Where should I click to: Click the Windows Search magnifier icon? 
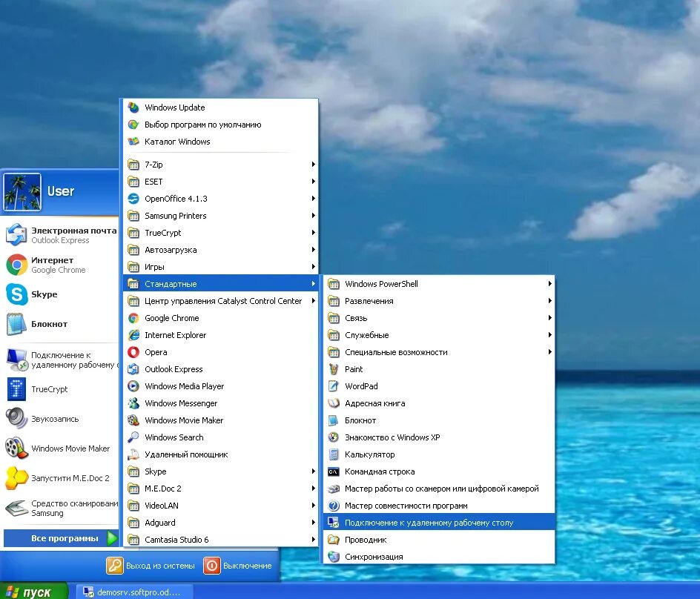click(x=133, y=437)
